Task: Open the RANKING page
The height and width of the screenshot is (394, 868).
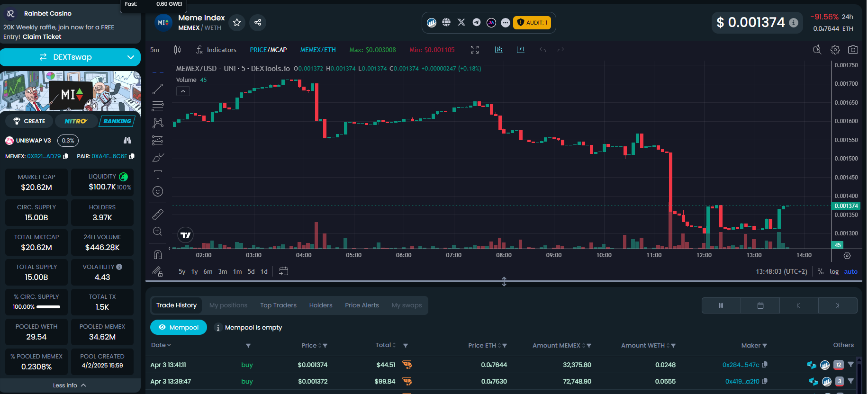Action: click(117, 121)
